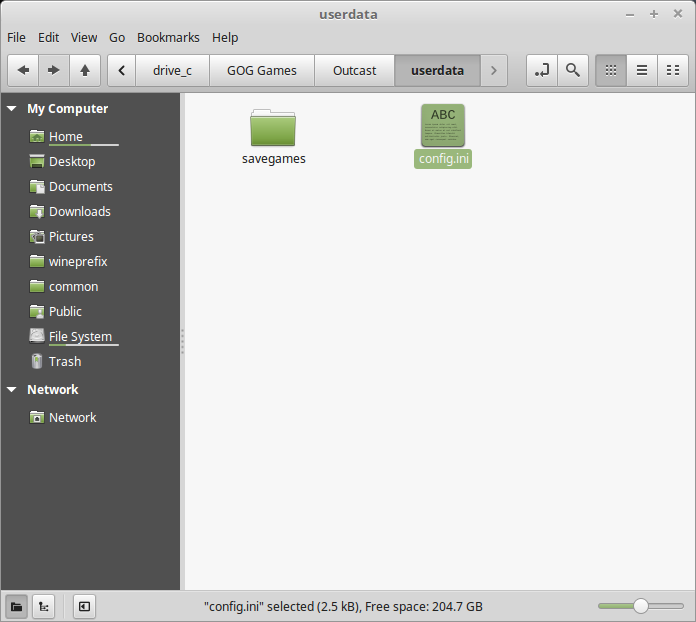
Task: Click the sidebar pane divider handle
Action: [x=182, y=341]
